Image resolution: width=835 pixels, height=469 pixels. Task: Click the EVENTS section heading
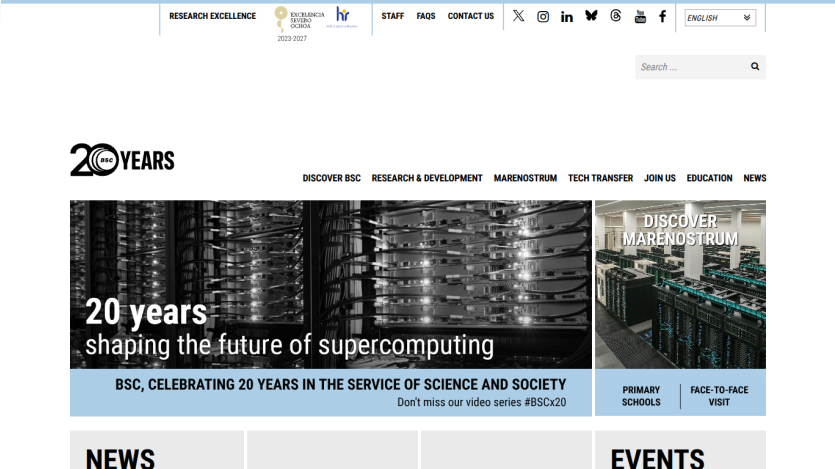(x=657, y=459)
